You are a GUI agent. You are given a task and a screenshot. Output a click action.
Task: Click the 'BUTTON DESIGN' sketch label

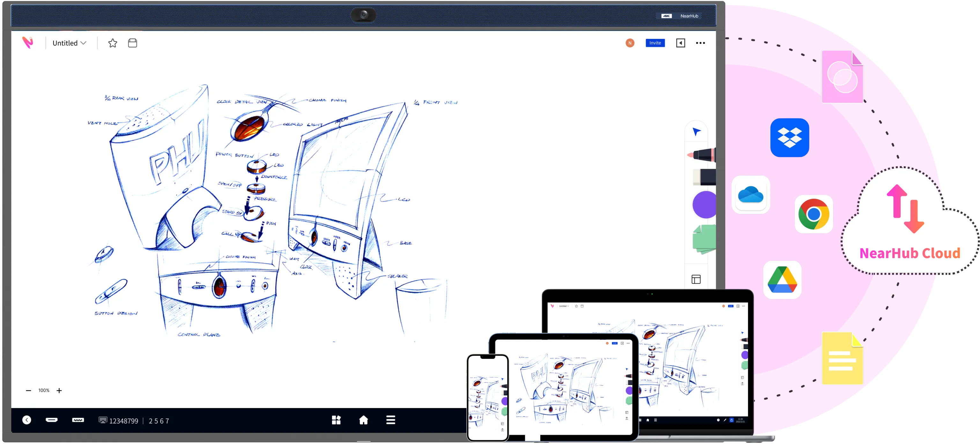pyautogui.click(x=116, y=313)
